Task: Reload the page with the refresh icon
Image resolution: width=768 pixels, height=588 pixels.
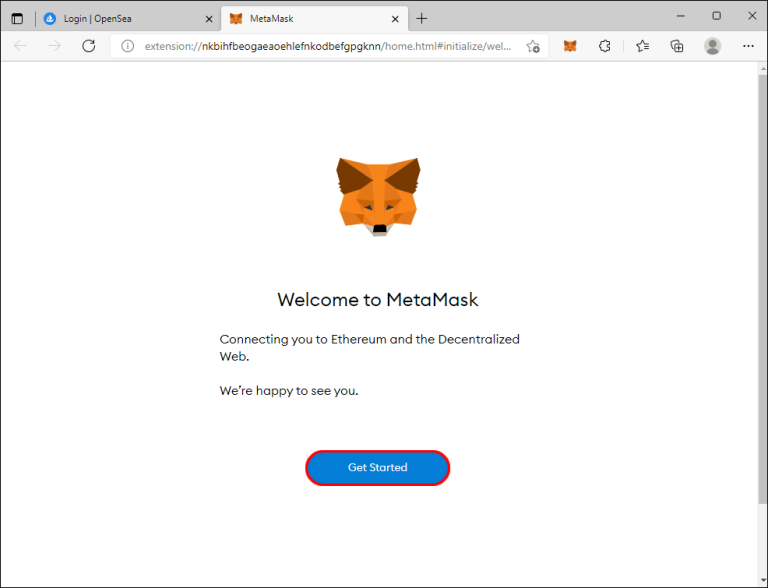Action: [88, 46]
